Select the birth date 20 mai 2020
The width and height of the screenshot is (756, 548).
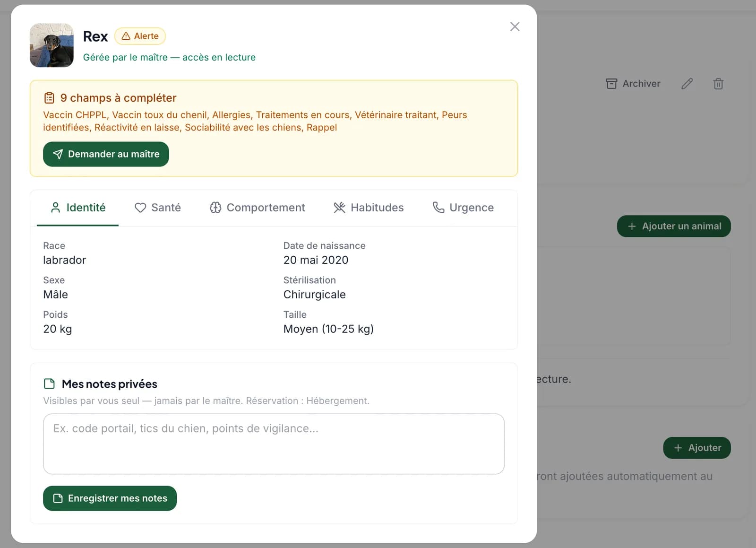click(x=316, y=260)
